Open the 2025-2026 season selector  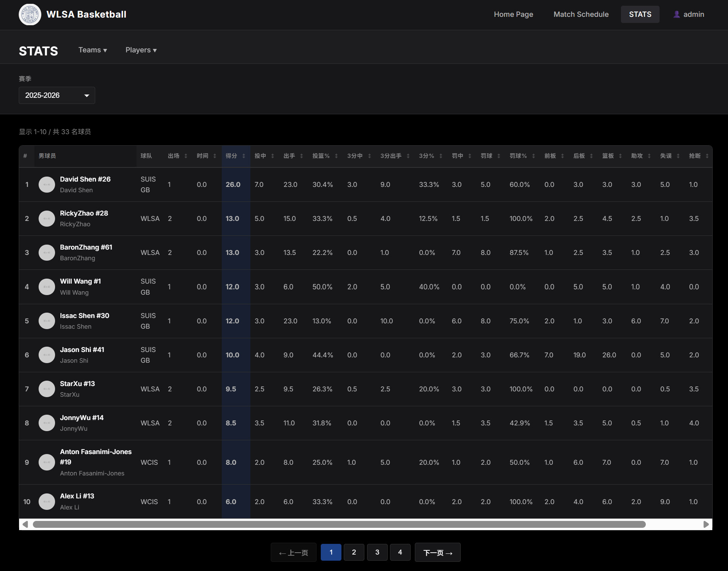tap(57, 95)
